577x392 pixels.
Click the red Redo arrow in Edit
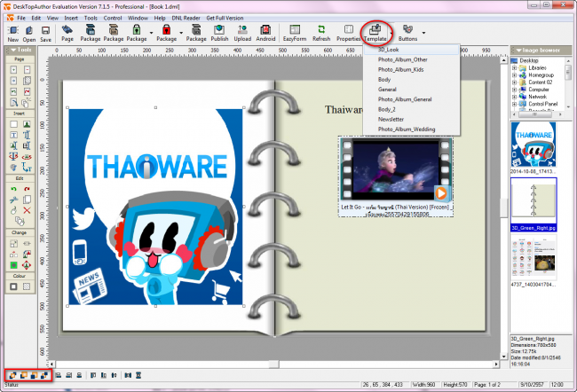(x=27, y=189)
